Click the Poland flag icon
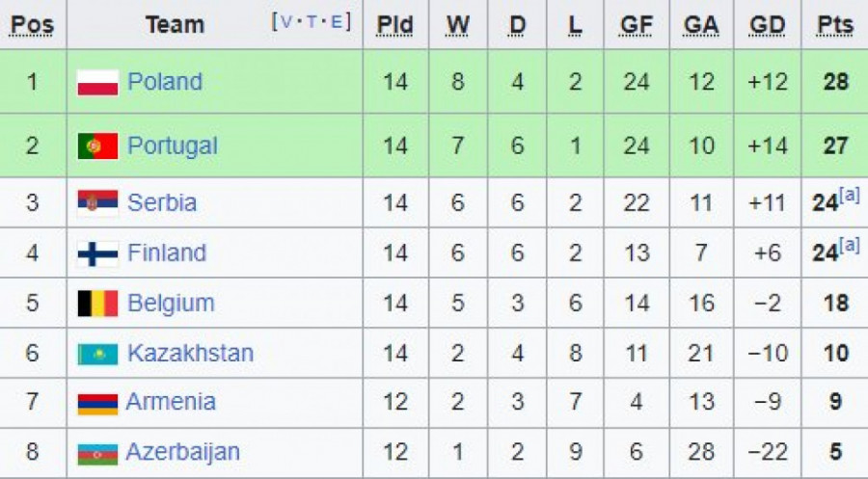Viewport: 868px width, 479px height. [97, 83]
